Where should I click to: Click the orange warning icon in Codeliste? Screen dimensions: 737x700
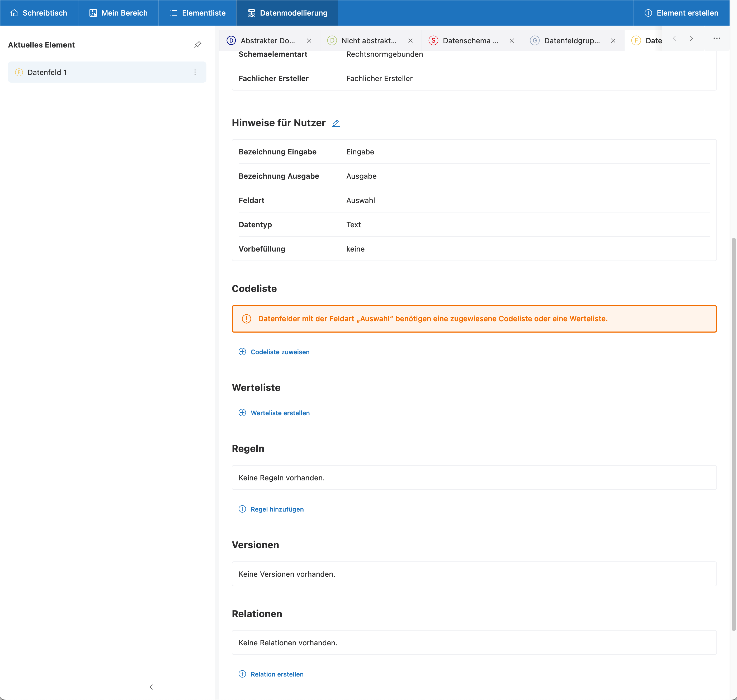(x=246, y=319)
